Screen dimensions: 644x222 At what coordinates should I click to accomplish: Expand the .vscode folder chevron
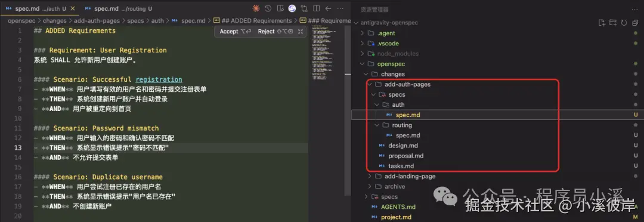click(x=362, y=44)
